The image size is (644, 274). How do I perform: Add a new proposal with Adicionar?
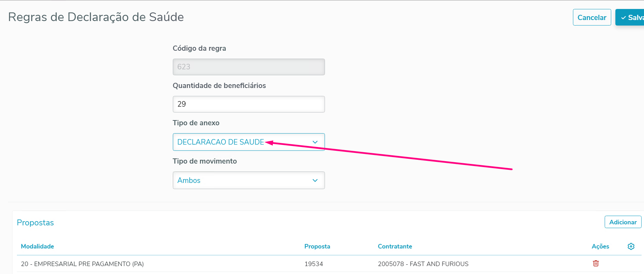tap(623, 222)
